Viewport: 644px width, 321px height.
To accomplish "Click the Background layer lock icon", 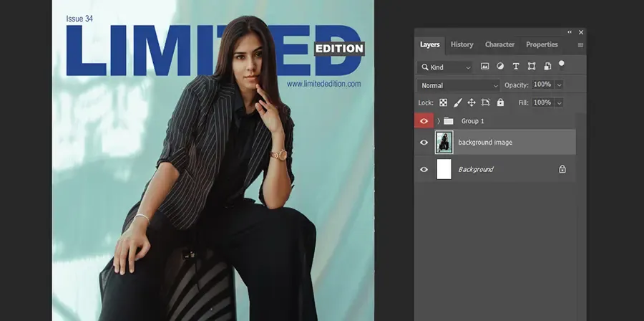I will [562, 169].
